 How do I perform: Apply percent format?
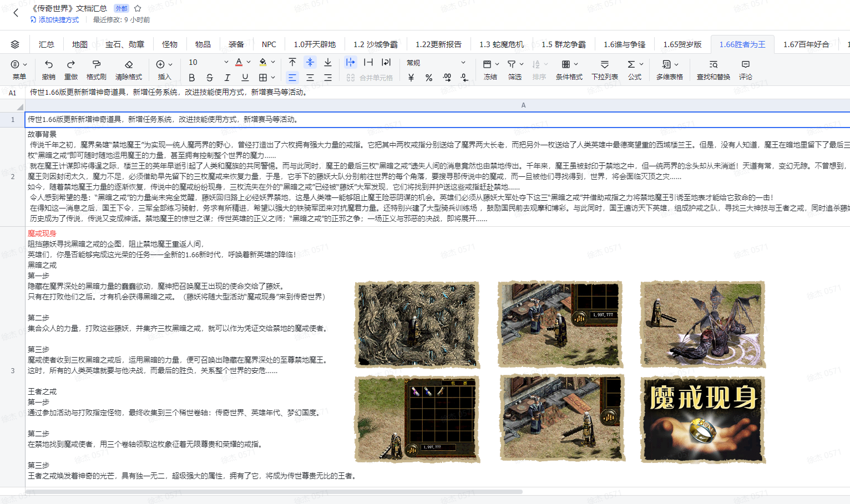point(429,78)
